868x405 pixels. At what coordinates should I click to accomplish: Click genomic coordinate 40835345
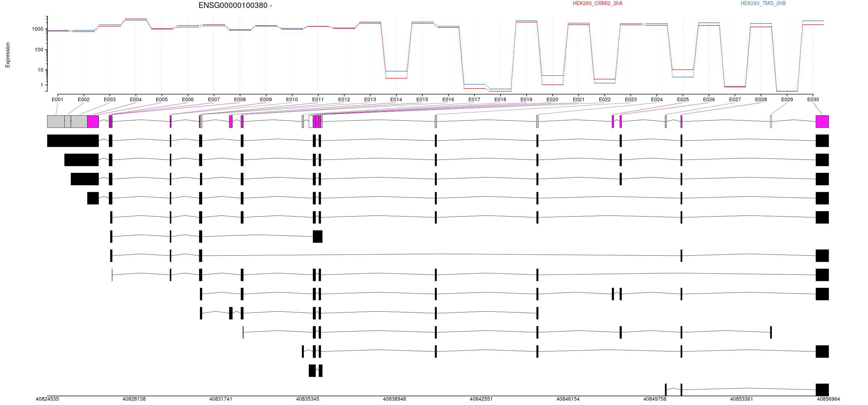point(308,399)
